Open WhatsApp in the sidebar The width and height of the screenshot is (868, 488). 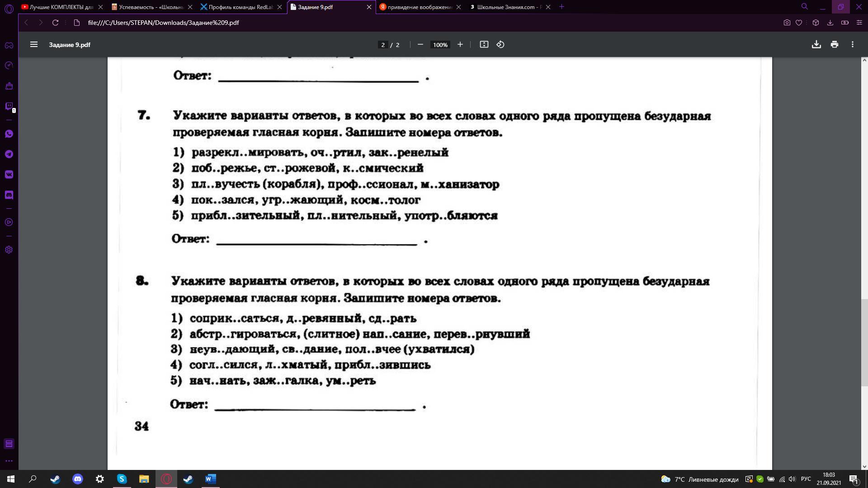[x=9, y=134]
